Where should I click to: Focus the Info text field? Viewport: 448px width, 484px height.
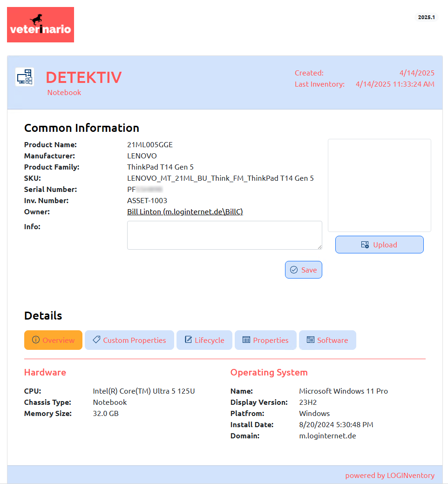point(224,235)
